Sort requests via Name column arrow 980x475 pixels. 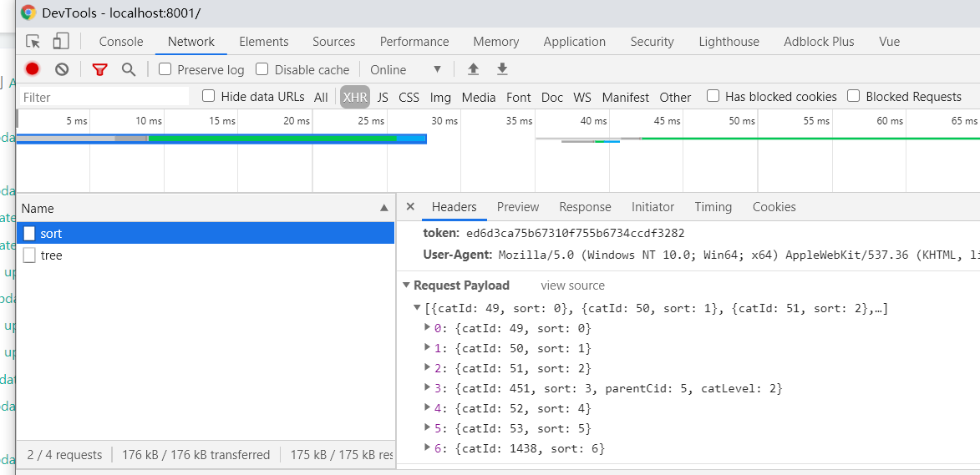click(x=384, y=208)
